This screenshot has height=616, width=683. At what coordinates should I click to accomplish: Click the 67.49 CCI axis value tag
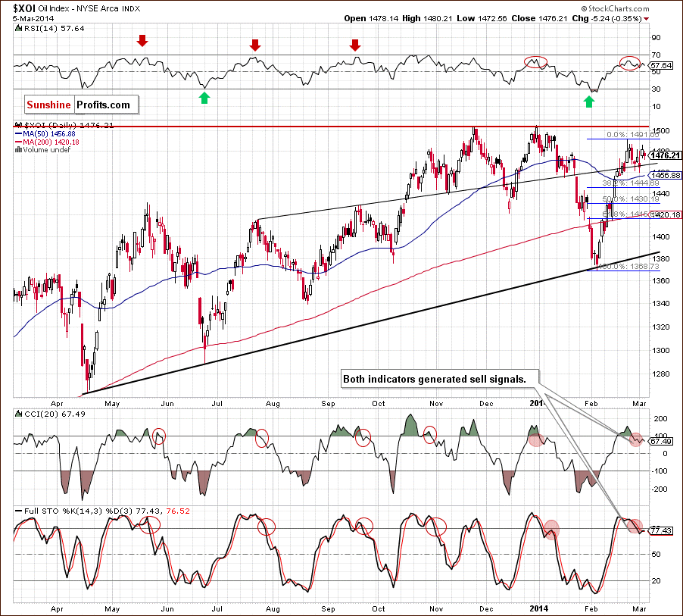tap(661, 442)
